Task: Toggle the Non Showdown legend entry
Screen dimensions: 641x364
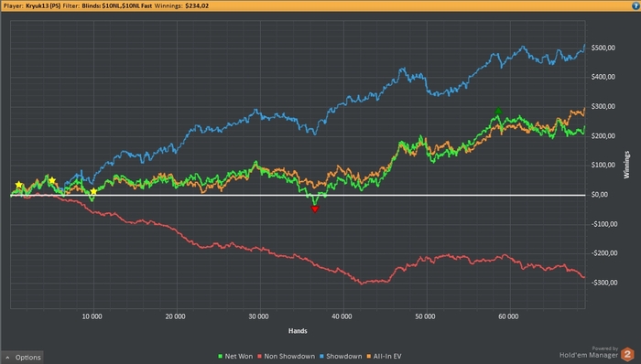Action: (x=286, y=357)
